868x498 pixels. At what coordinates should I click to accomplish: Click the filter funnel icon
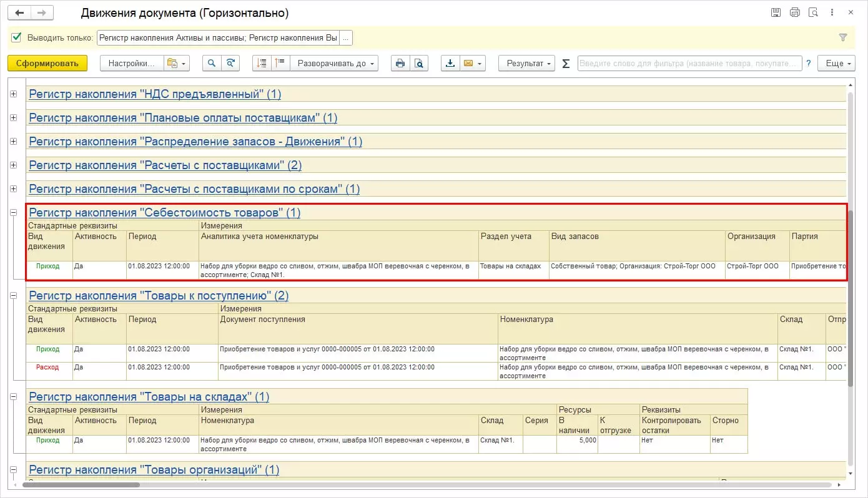point(843,37)
